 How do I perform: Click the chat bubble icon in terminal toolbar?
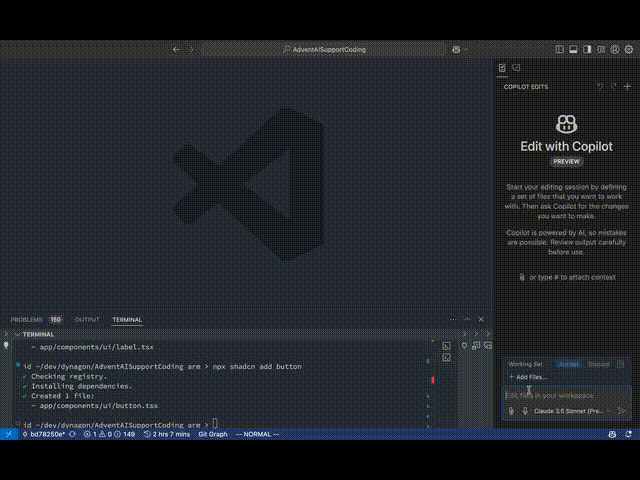(x=488, y=346)
